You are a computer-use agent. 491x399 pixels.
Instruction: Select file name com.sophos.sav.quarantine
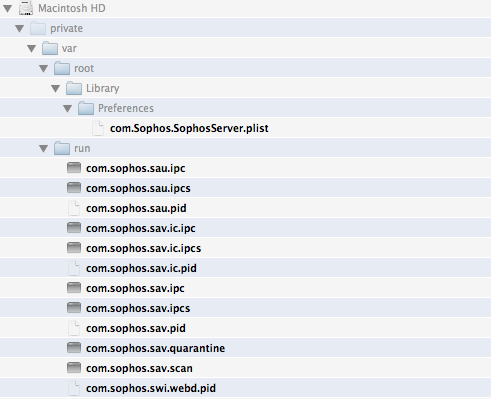pyautogui.click(x=155, y=349)
